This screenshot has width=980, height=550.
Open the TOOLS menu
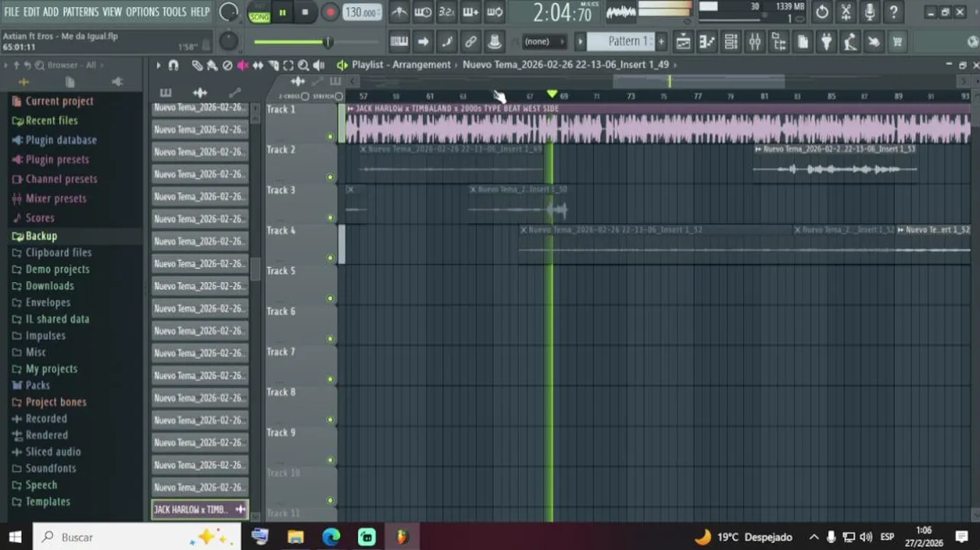174,12
